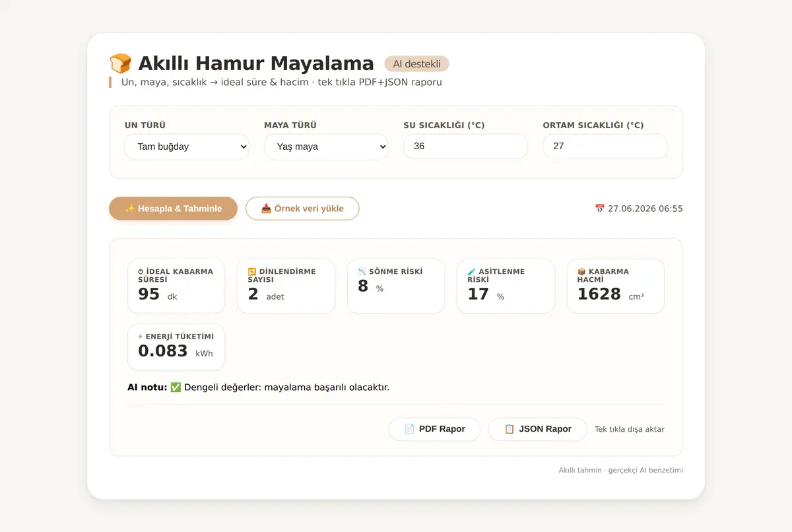Screen dimensions: 792x532
Task: Click the repeat icon on Dinlendirme Sayısı card
Action: coord(251,272)
